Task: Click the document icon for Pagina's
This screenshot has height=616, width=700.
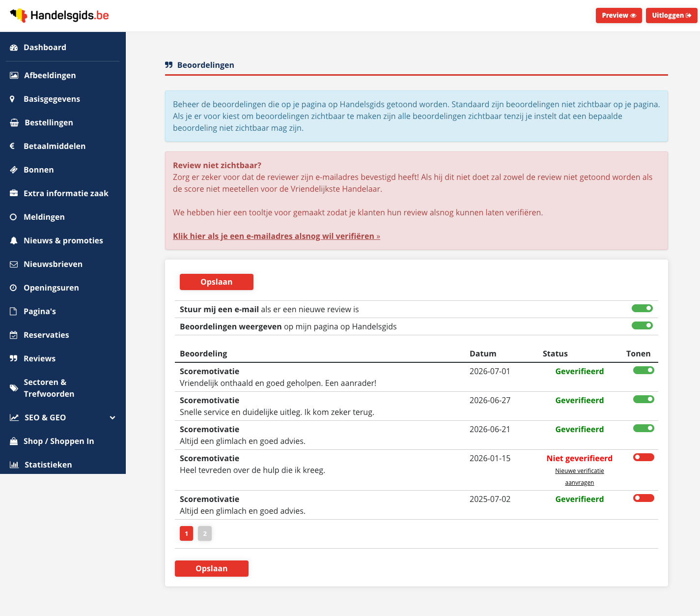Action: click(13, 312)
